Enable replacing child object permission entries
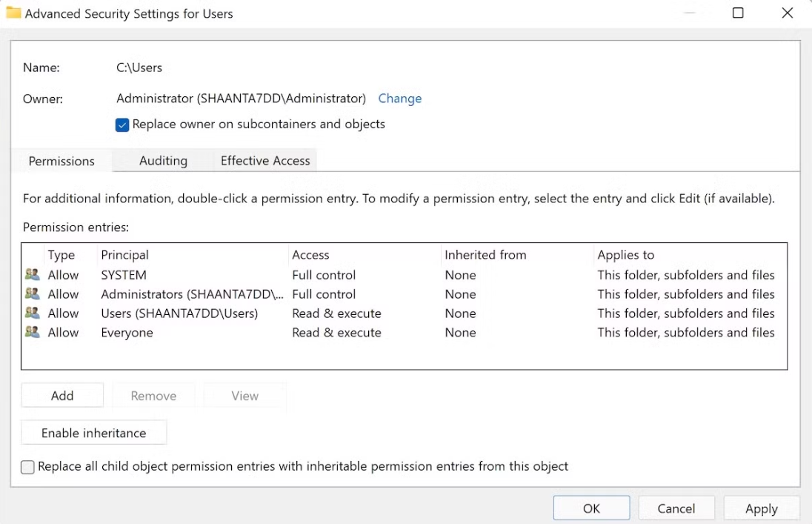The image size is (812, 524). 27,466
